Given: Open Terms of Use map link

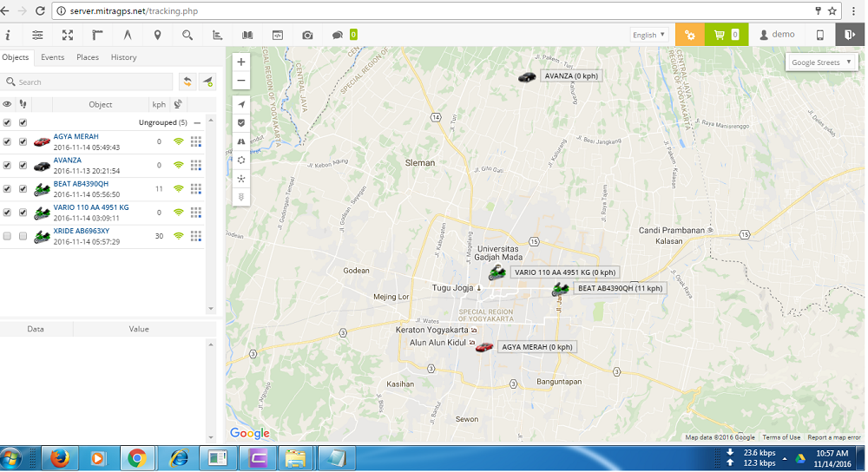Looking at the screenshot, I should click(x=781, y=437).
